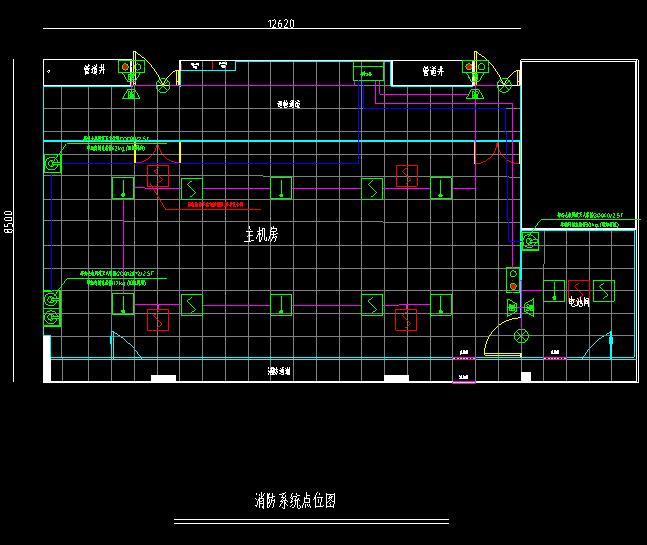Select the single gas cylinder symbol on left wall
Screen dimensions: 647x545
(x=51, y=163)
